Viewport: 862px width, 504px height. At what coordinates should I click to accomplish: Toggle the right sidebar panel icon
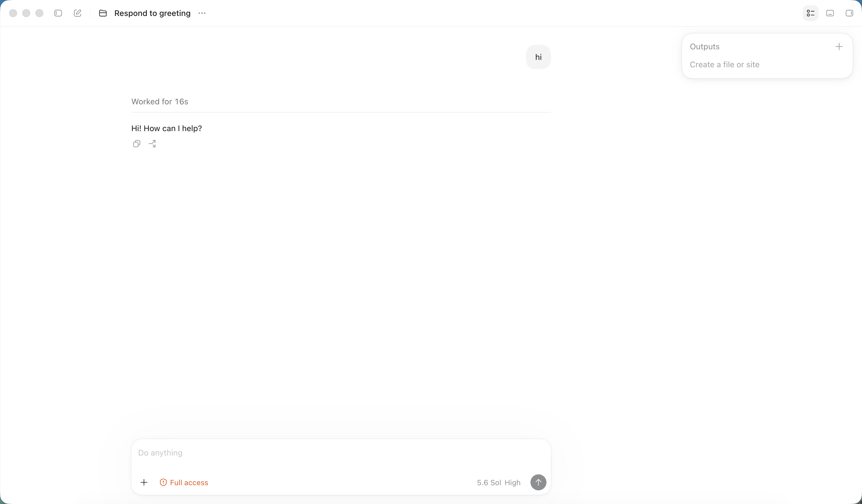tap(849, 13)
